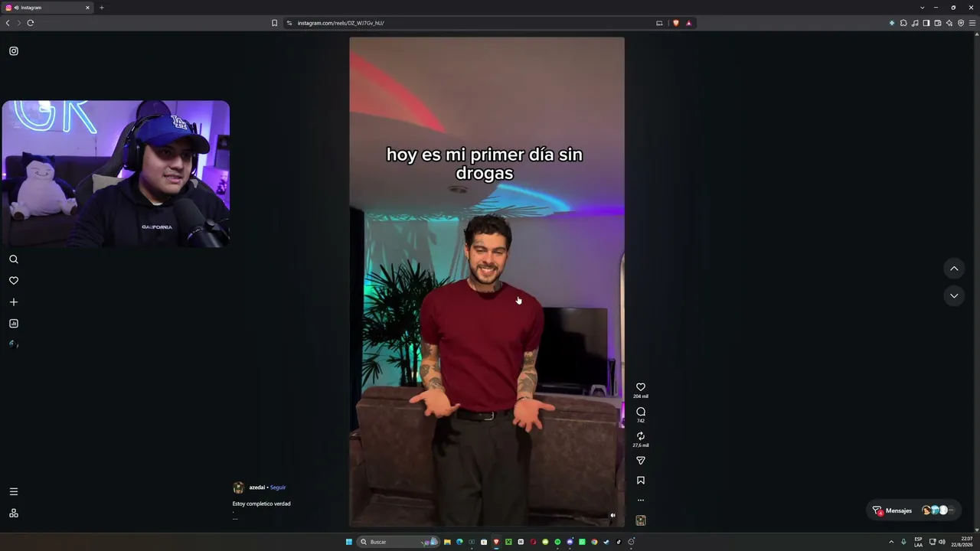980x551 pixels.
Task: Like the reel with the heart icon
Action: 641,387
